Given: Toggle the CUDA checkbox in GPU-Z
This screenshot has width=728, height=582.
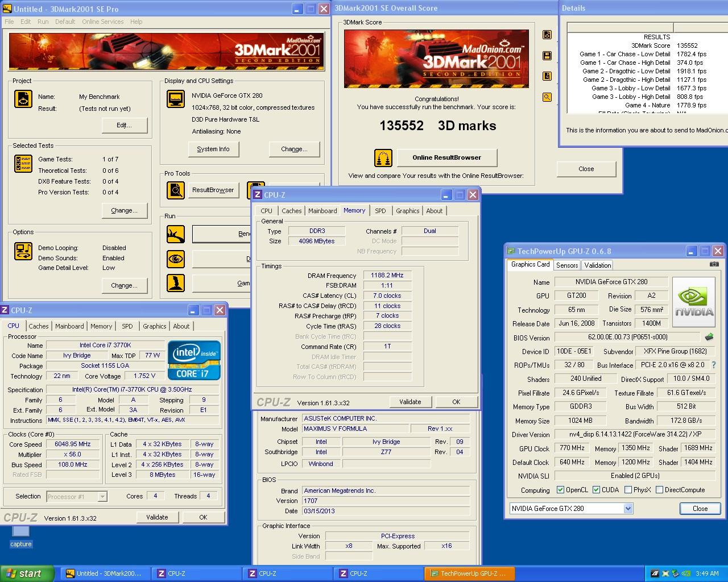Looking at the screenshot, I should pyautogui.click(x=597, y=490).
